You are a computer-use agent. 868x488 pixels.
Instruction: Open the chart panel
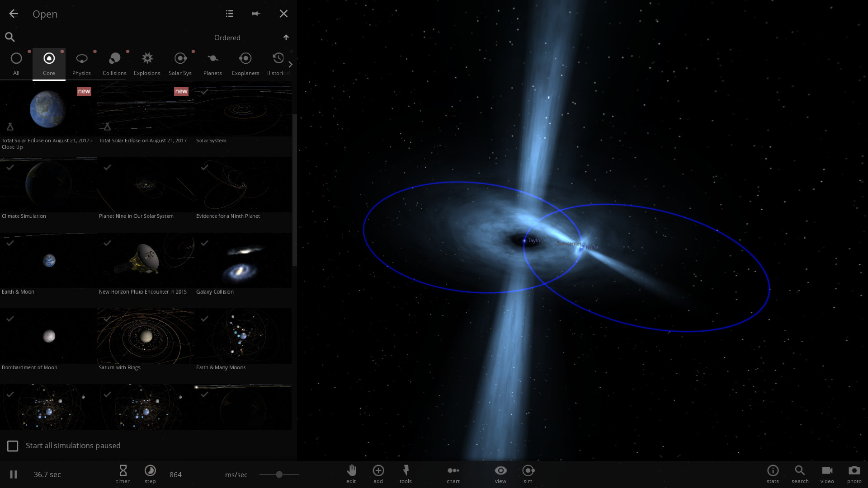453,474
